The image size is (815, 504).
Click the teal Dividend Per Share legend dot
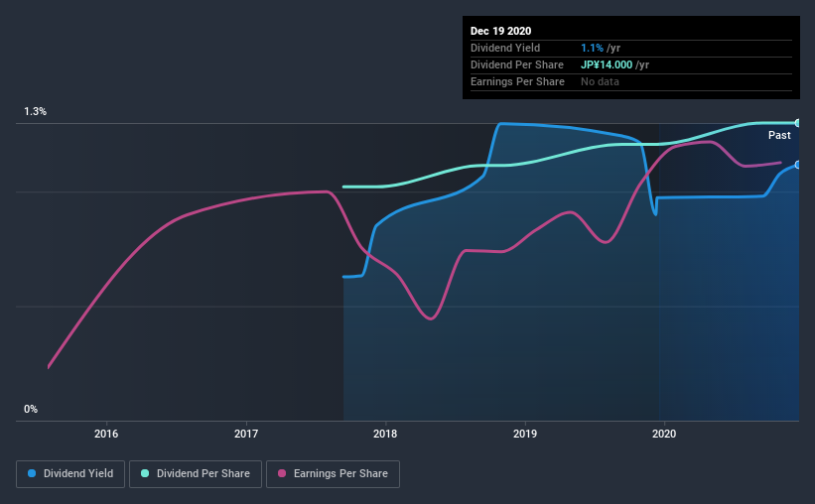pos(145,473)
